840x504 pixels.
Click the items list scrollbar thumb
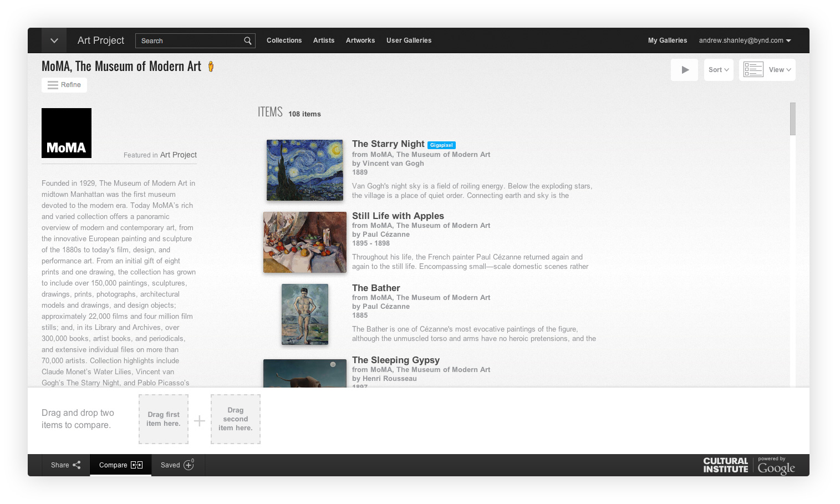(793, 119)
